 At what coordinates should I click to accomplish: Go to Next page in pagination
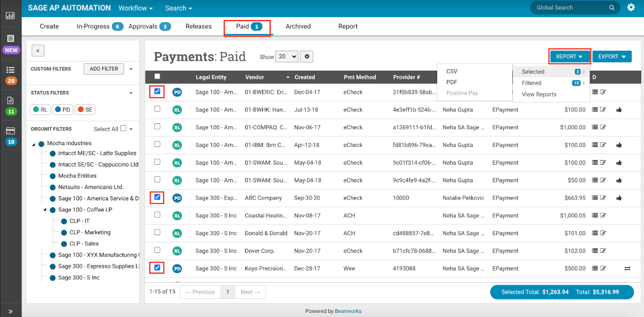[x=250, y=292]
